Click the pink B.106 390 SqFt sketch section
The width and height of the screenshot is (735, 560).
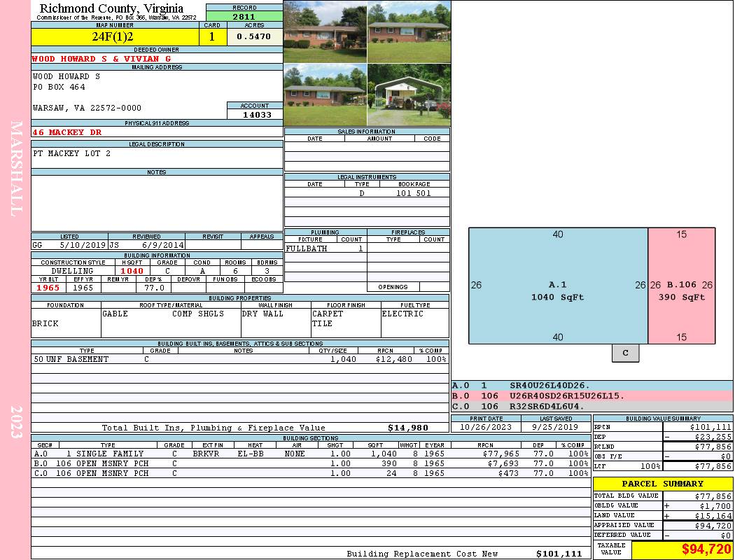[681, 286]
